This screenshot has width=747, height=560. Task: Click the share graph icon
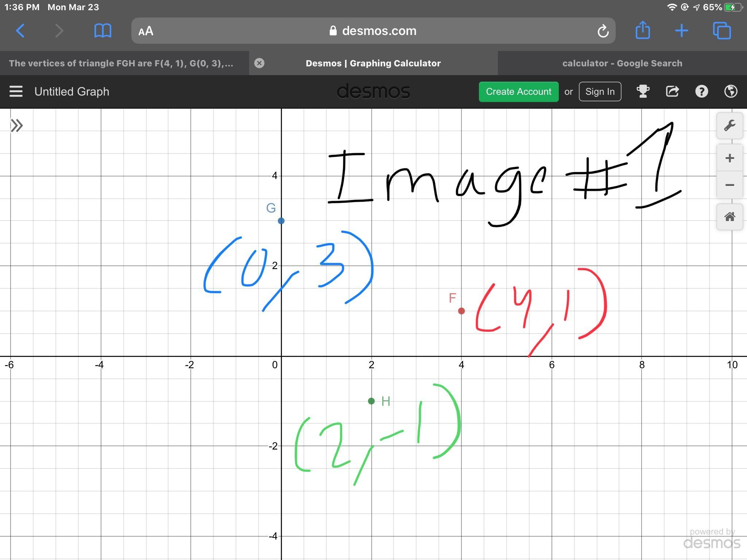tap(672, 92)
